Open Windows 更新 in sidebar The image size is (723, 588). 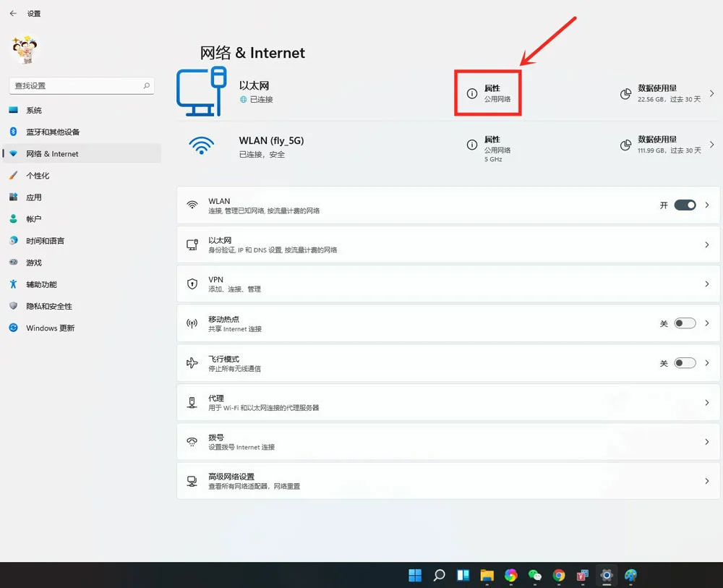(82, 328)
